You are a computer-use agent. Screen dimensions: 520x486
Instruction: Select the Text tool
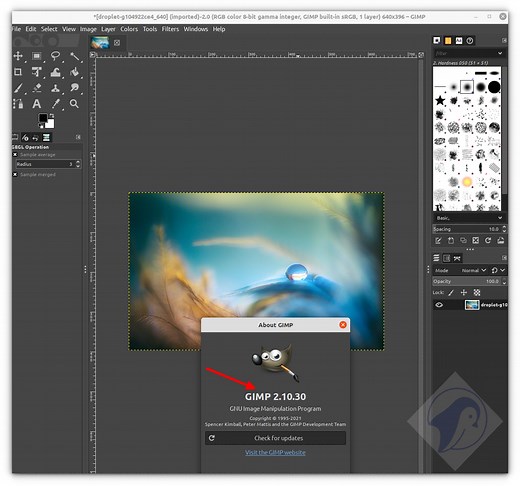pos(37,104)
